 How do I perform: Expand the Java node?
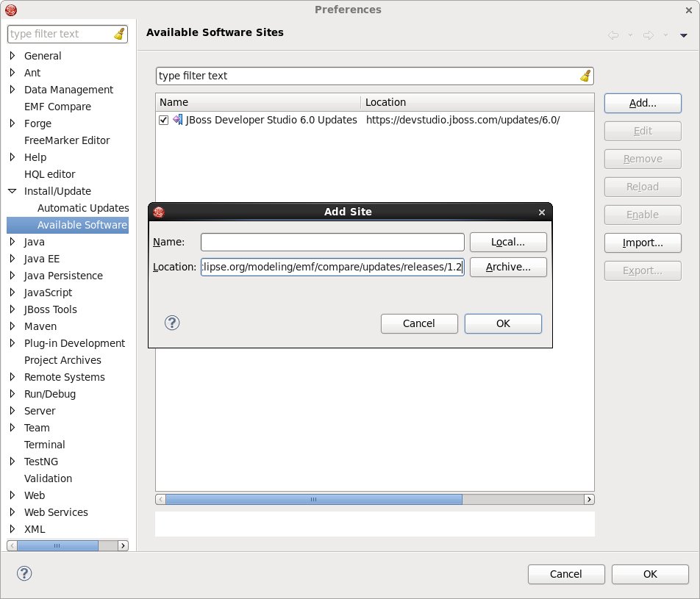[x=12, y=242]
